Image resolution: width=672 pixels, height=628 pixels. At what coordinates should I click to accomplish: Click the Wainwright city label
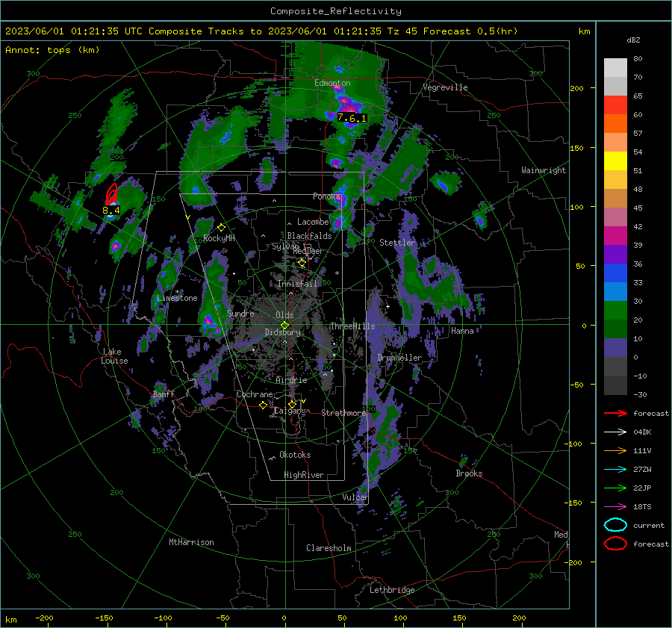coord(544,170)
